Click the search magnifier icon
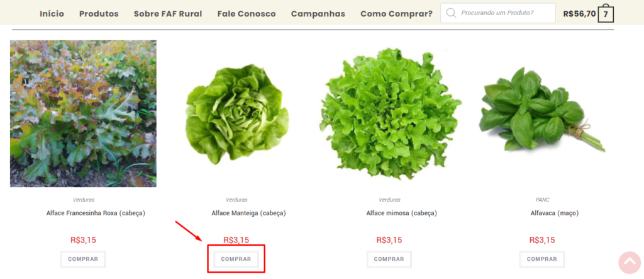 (x=451, y=13)
